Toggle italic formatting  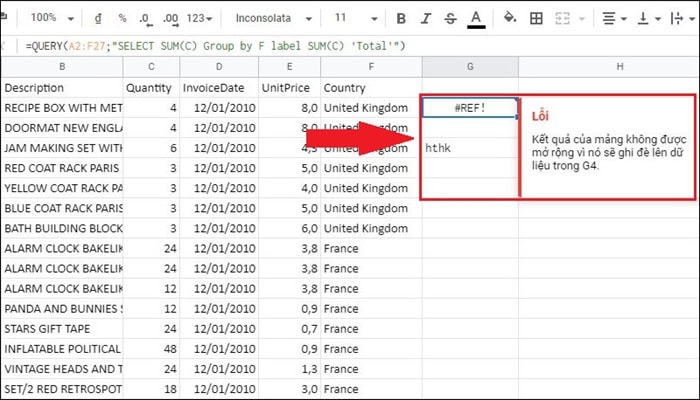click(425, 18)
